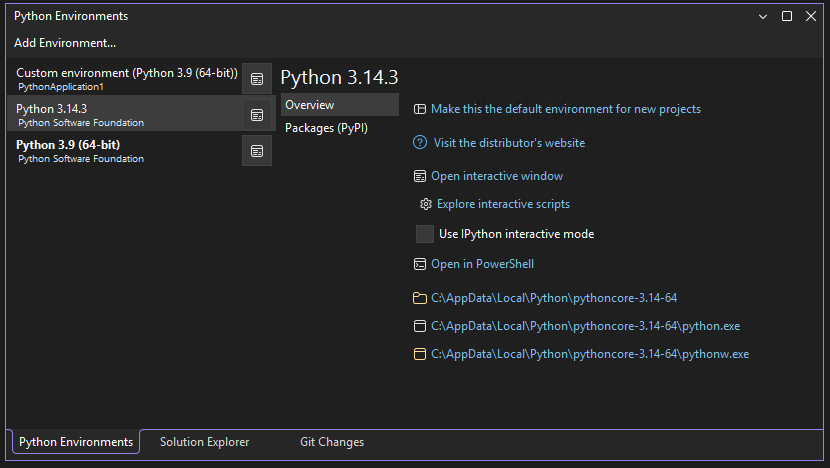Viewport: 830px width, 468px height.
Task: Click the folder icon for pythoncore-3.14-64 path
Action: [x=420, y=298]
